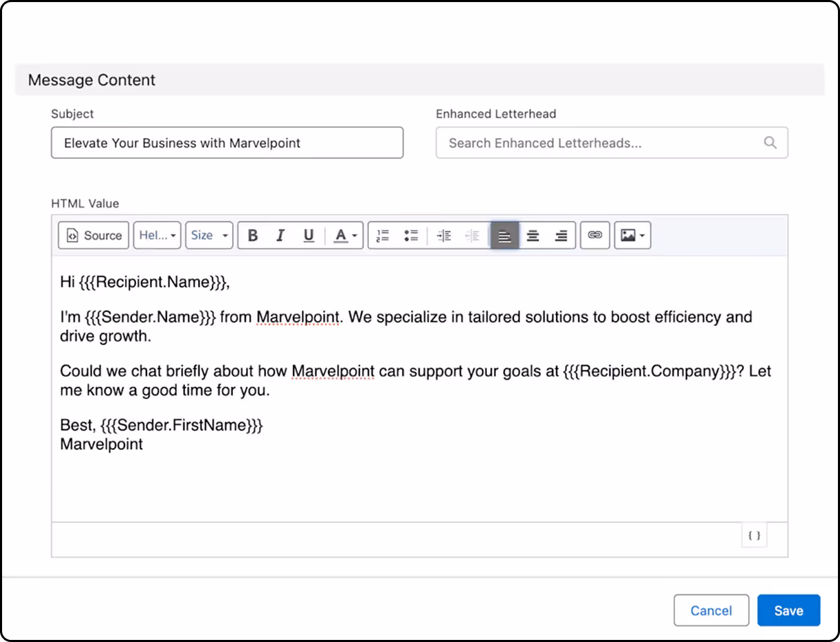Align text to the right
Screen dimensions: 840x642
click(561, 235)
